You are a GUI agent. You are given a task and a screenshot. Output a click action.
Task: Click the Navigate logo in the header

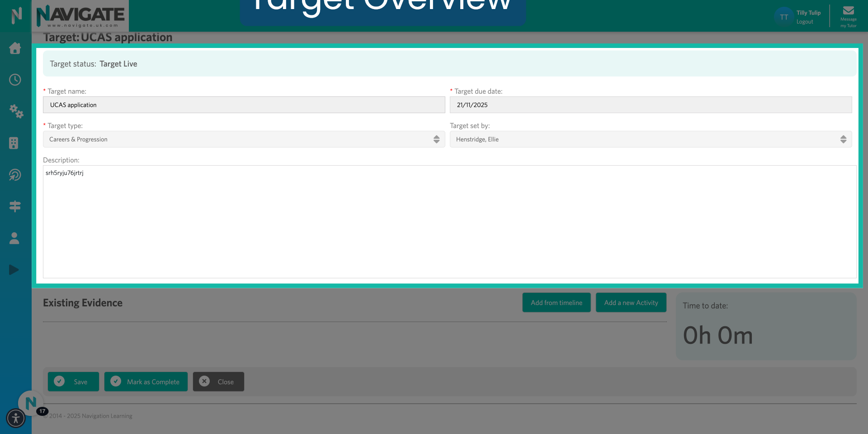tap(80, 16)
